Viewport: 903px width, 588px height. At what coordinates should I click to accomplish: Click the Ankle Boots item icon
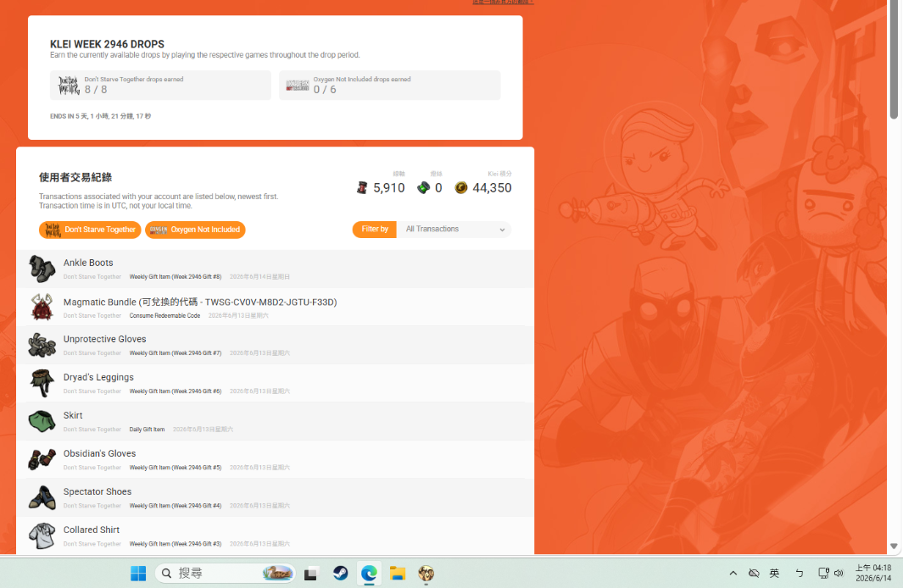point(42,269)
